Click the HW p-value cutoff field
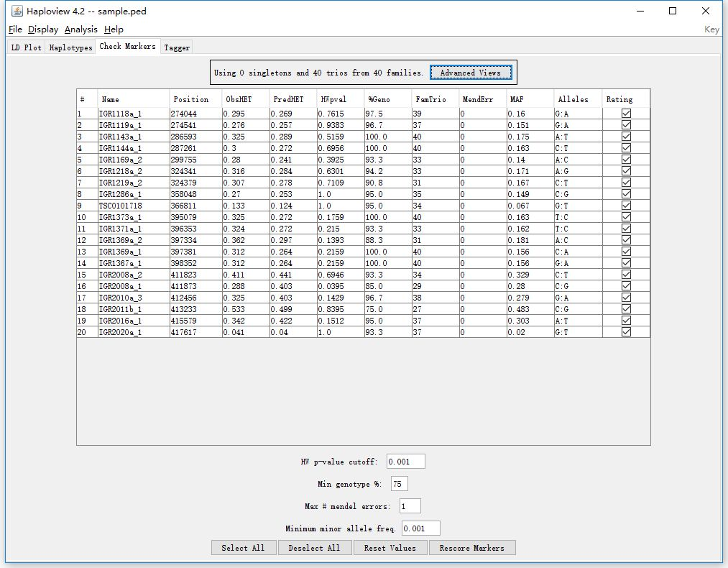This screenshot has height=568, width=728. (x=405, y=462)
